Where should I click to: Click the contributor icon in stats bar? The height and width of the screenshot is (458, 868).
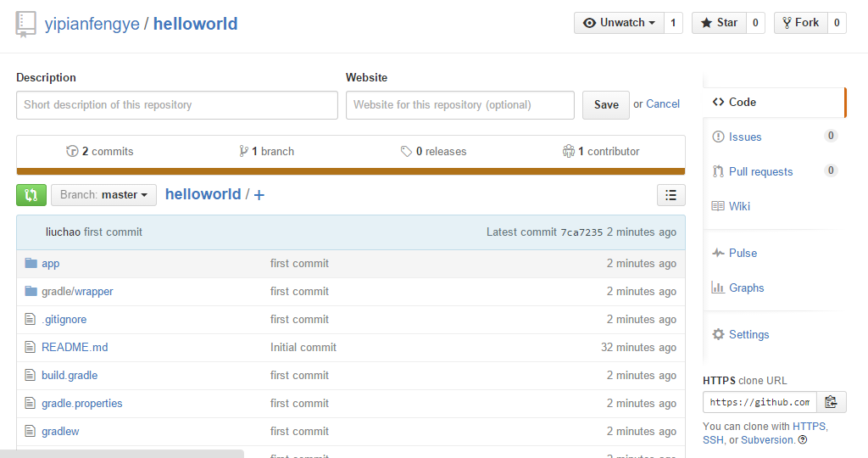point(568,152)
